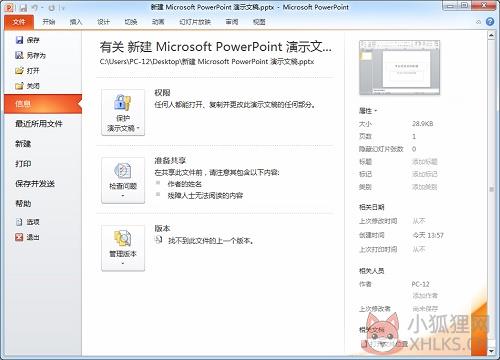Open the Design (设计) tab

(103, 22)
